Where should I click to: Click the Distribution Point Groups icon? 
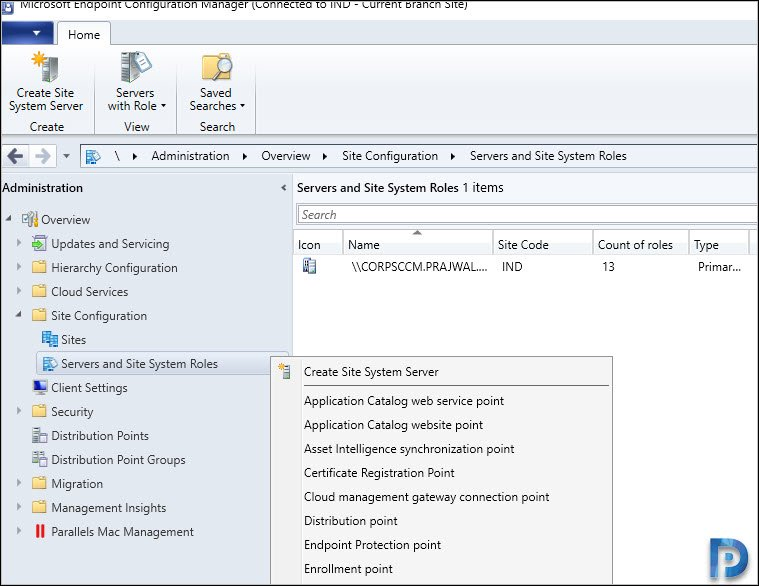(x=39, y=459)
